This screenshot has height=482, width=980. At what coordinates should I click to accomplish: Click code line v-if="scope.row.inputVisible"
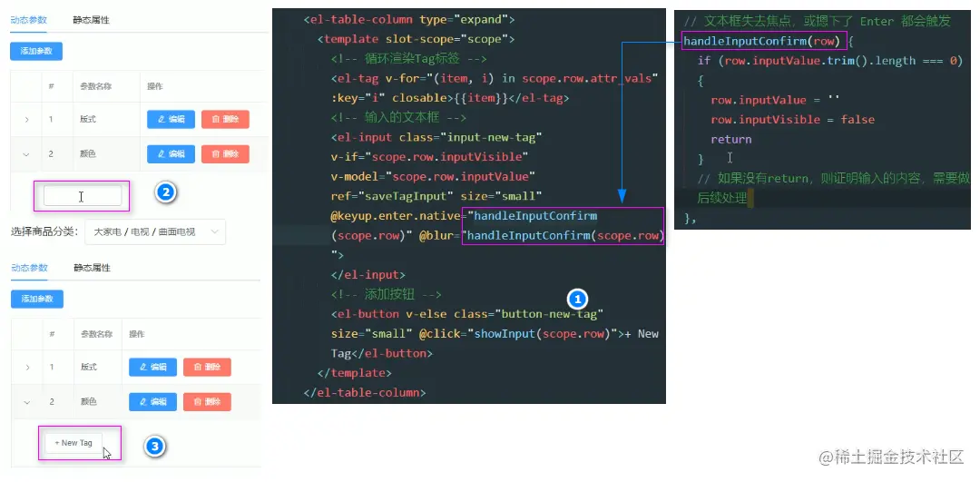click(x=430, y=156)
